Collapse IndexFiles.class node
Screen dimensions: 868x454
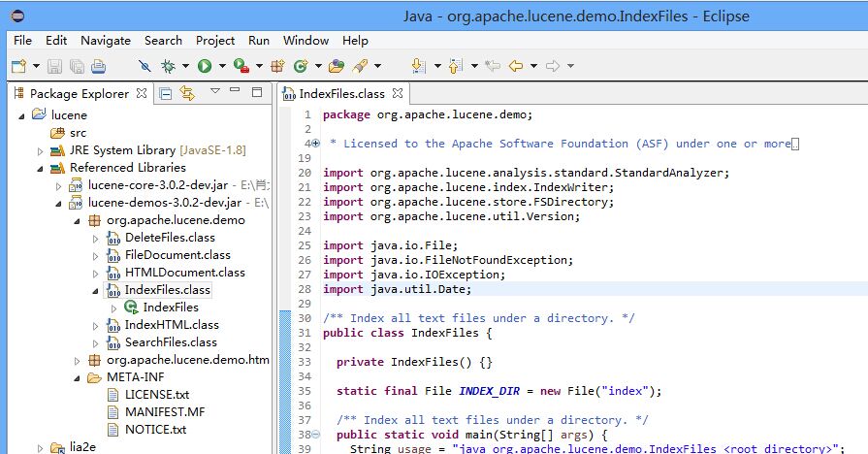tap(95, 291)
